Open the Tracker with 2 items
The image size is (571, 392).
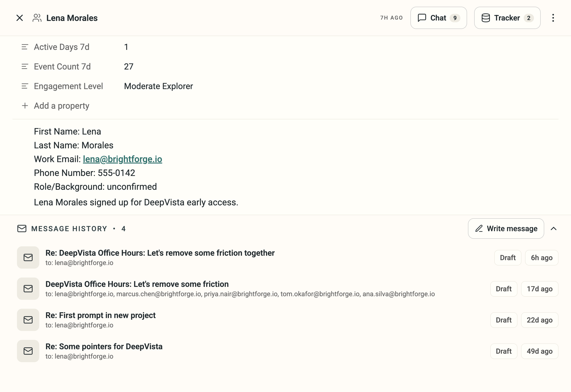(x=507, y=18)
